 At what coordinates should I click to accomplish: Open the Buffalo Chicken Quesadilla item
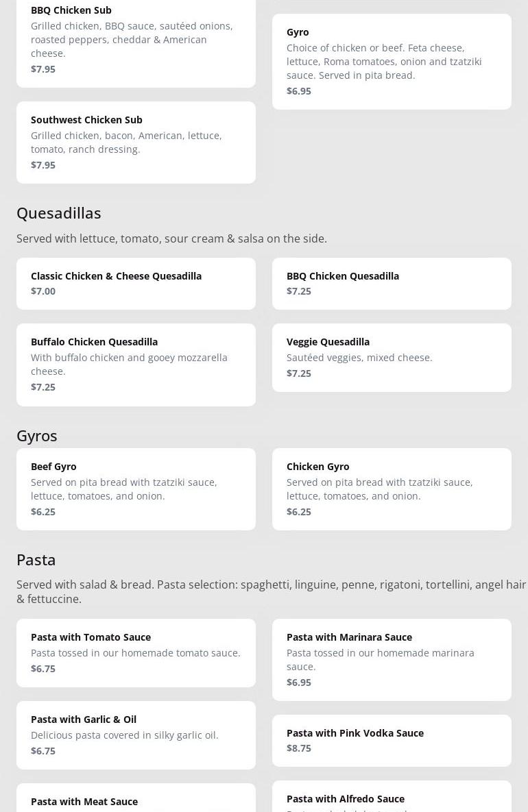(x=136, y=364)
